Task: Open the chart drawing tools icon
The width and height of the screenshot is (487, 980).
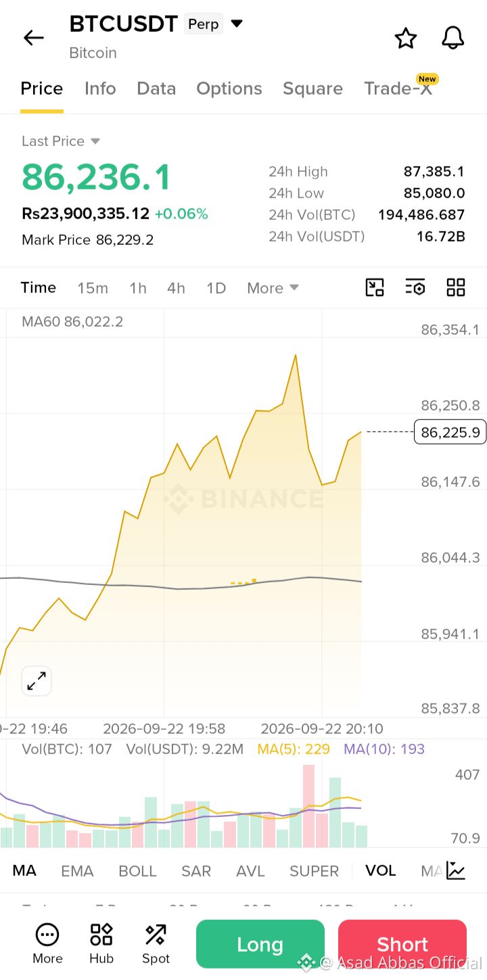Action: point(375,287)
